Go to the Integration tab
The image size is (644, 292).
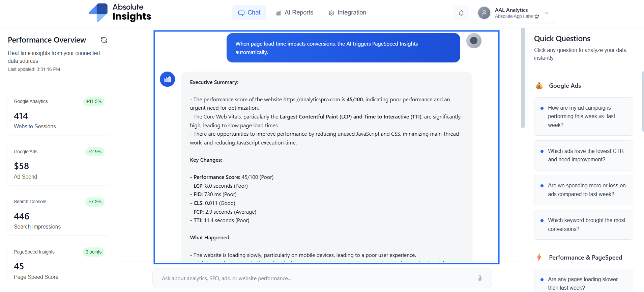tap(347, 13)
